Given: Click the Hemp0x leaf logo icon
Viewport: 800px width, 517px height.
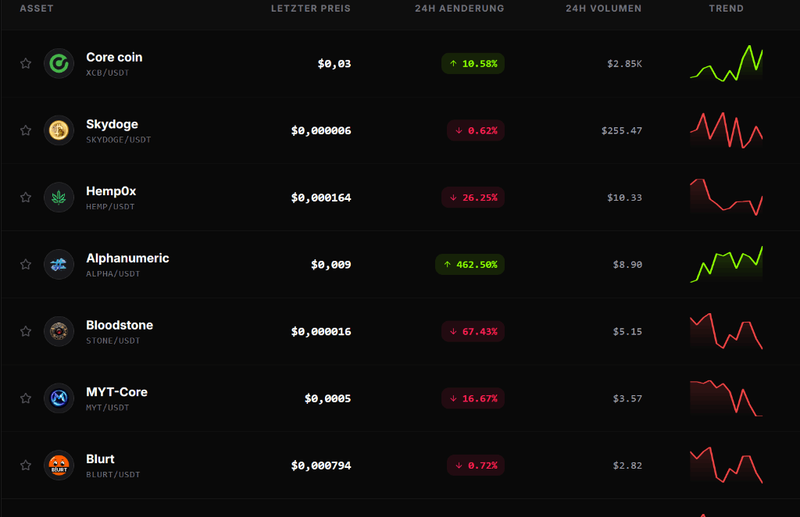Looking at the screenshot, I should click(x=59, y=198).
